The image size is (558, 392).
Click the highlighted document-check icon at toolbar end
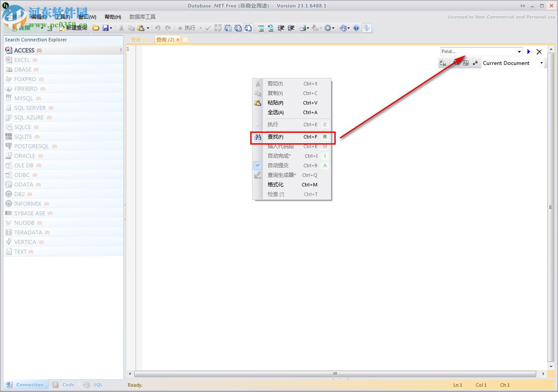pos(367,28)
